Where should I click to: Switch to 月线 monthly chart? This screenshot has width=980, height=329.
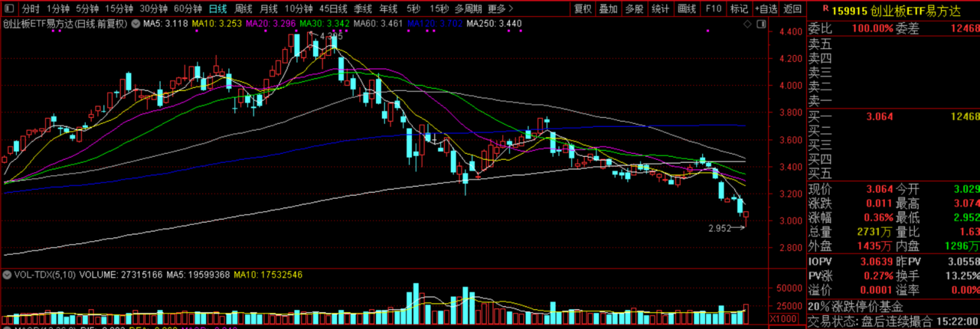tap(269, 9)
